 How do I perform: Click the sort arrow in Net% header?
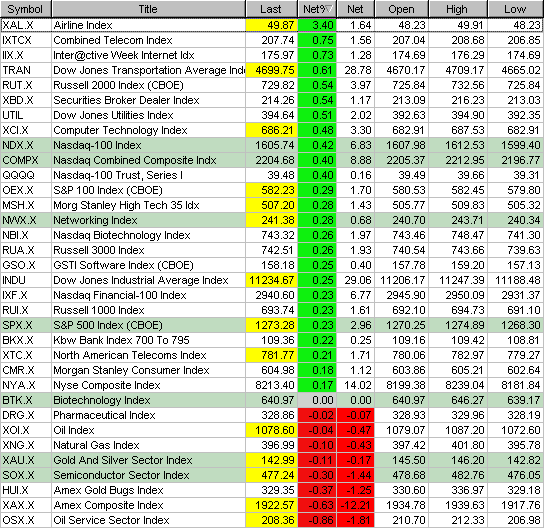[x=329, y=9]
